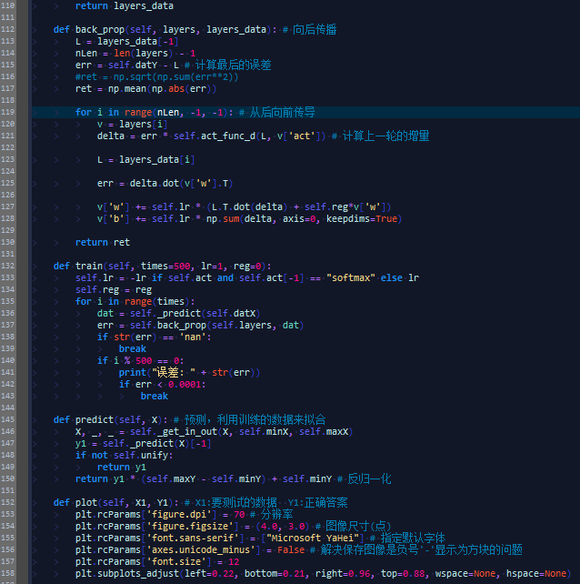
Task: Click the 'y1 = self._predict(X)[-1]' line
Action: tap(143, 444)
